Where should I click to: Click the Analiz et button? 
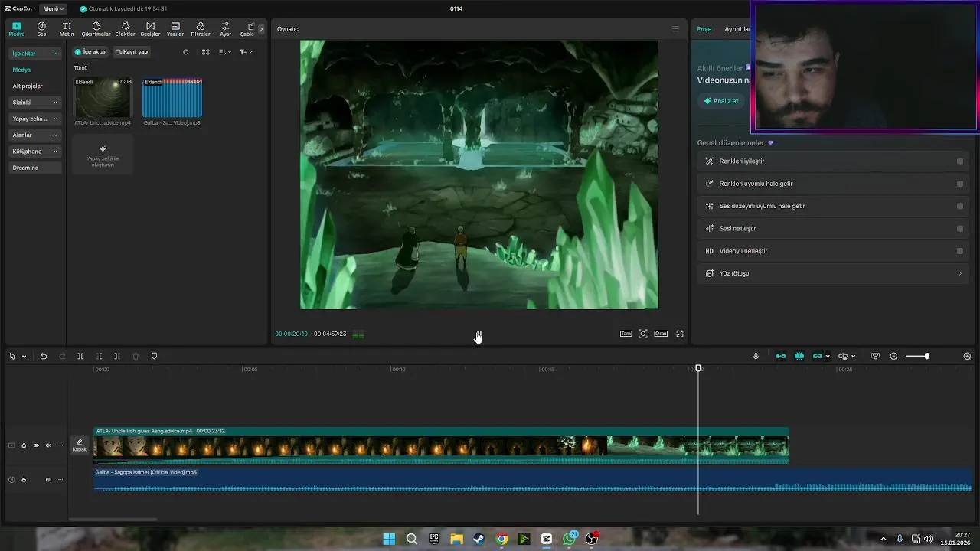tap(721, 101)
